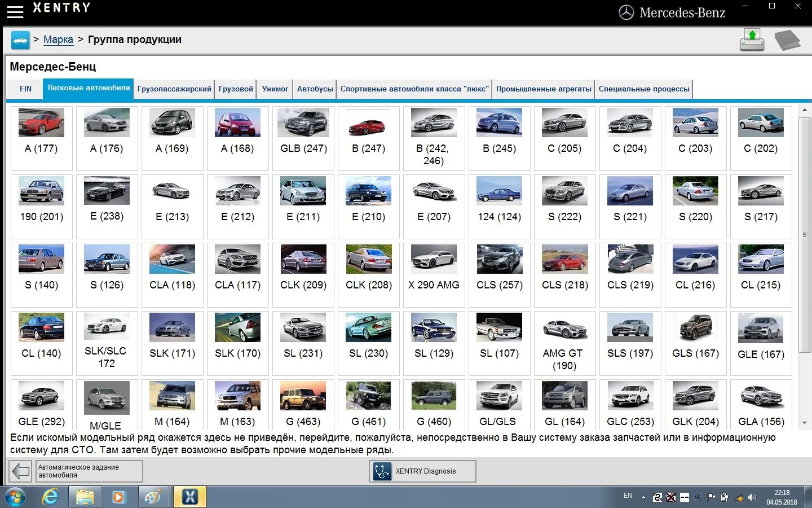The image size is (812, 508).
Task: Select the A (168) model
Action: pos(237,138)
